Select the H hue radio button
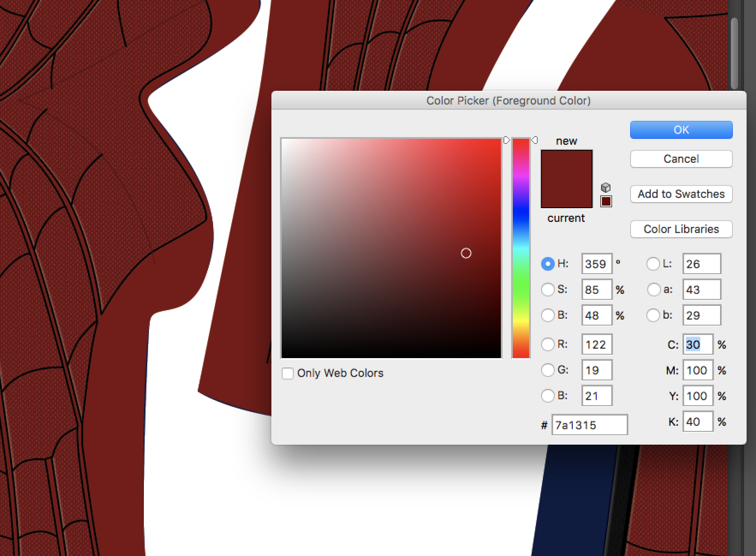 coord(548,264)
